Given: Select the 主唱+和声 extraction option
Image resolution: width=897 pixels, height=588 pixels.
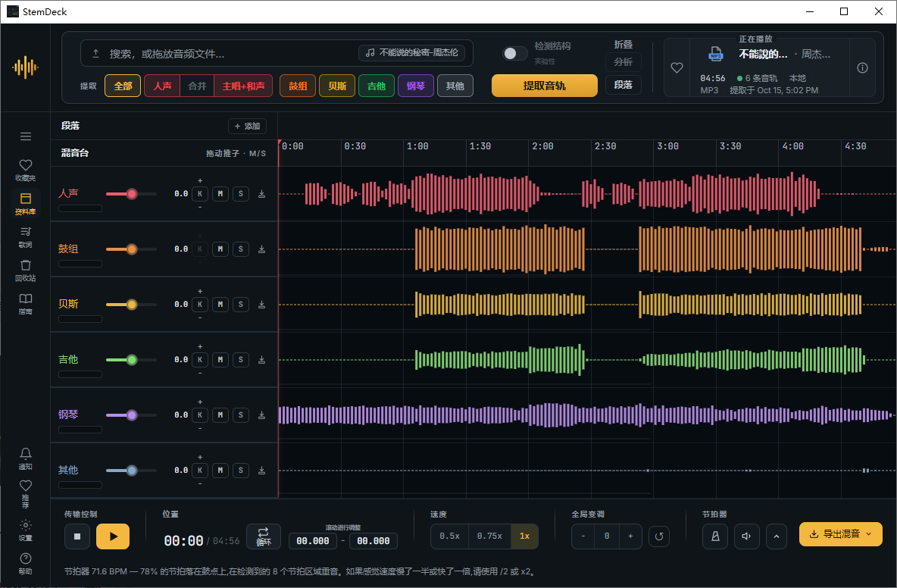Looking at the screenshot, I should click(x=243, y=86).
